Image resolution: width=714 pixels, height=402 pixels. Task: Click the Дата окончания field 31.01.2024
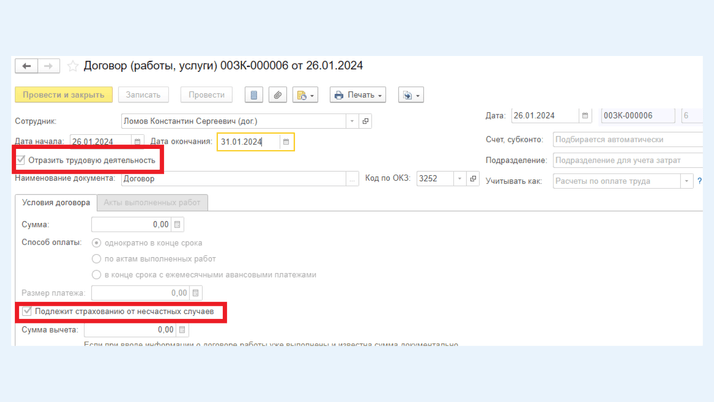(x=249, y=142)
